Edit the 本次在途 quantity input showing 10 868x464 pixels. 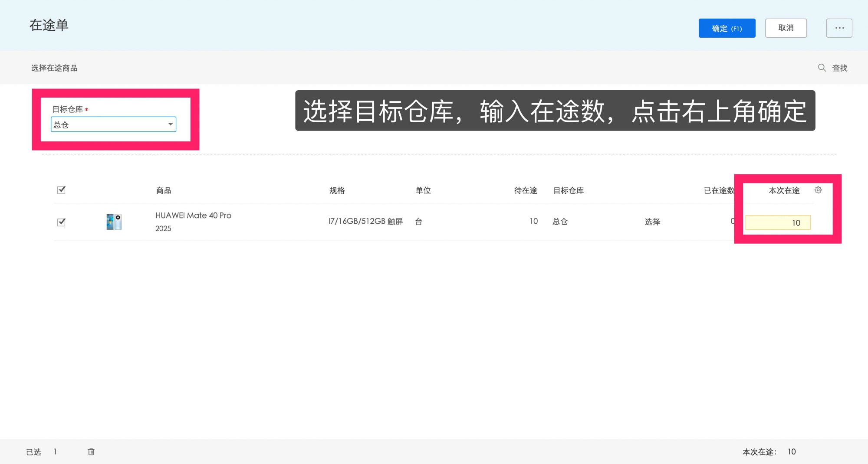[x=777, y=222]
